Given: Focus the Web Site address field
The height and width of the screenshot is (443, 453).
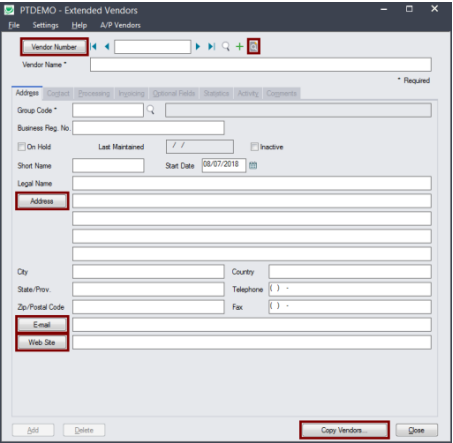Looking at the screenshot, I should tap(252, 342).
